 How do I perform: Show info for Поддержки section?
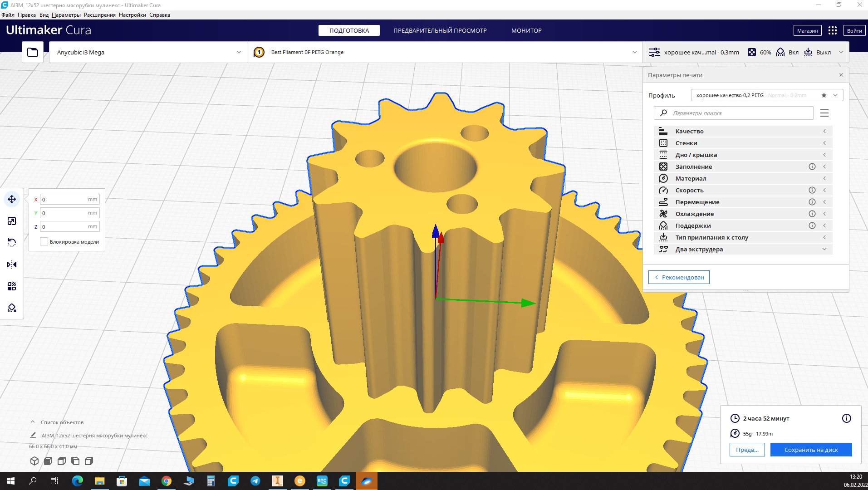click(x=812, y=225)
